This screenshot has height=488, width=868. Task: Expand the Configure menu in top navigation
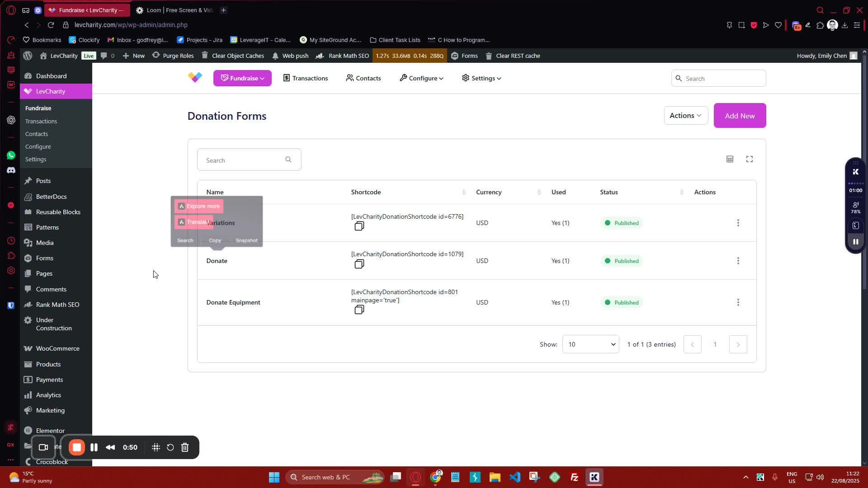tap(421, 78)
